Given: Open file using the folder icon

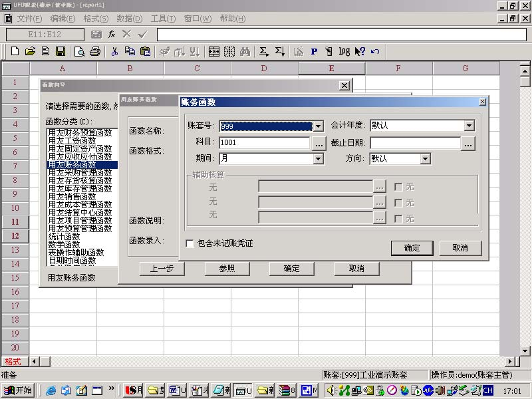Looking at the screenshot, I should 30,51.
